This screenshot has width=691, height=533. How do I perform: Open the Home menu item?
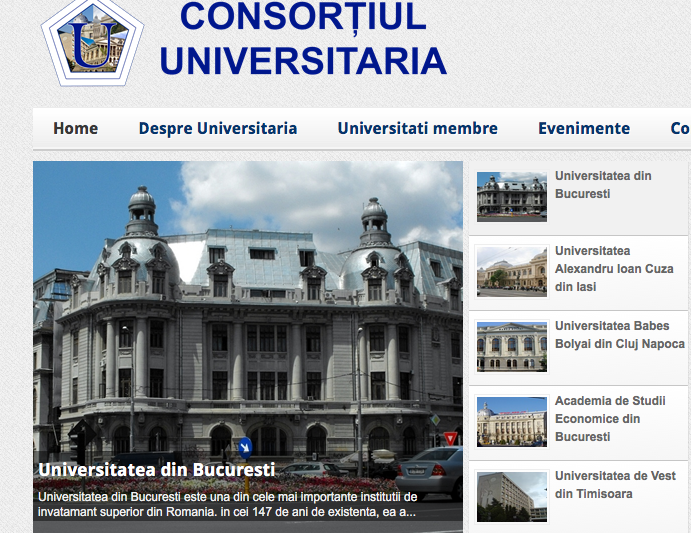pyautogui.click(x=76, y=128)
